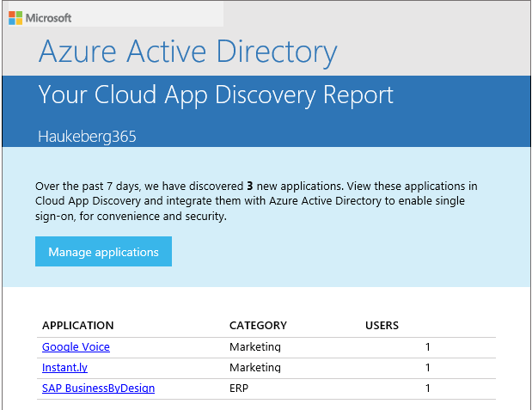Click the Azure Active Directory heading
532x410 pixels.
(x=187, y=52)
